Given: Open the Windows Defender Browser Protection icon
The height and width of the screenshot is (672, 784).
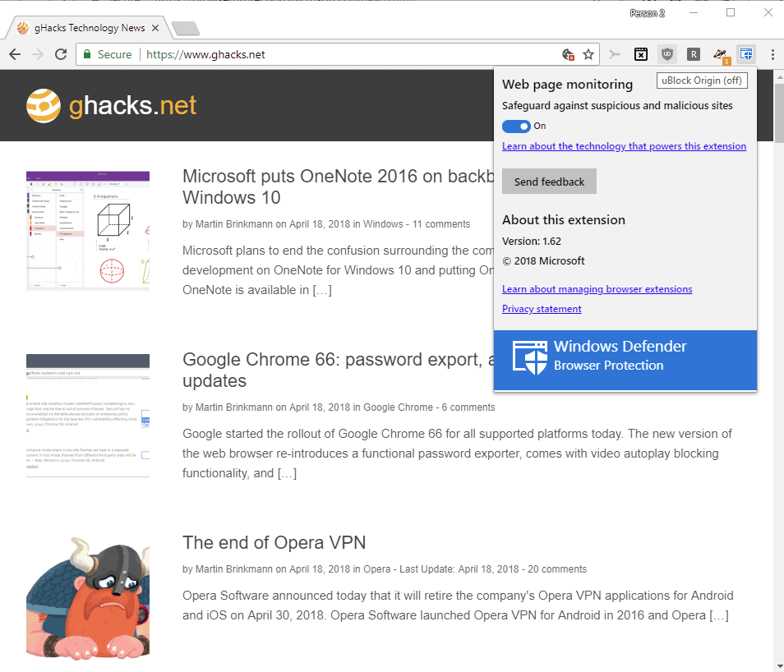Looking at the screenshot, I should [x=746, y=53].
